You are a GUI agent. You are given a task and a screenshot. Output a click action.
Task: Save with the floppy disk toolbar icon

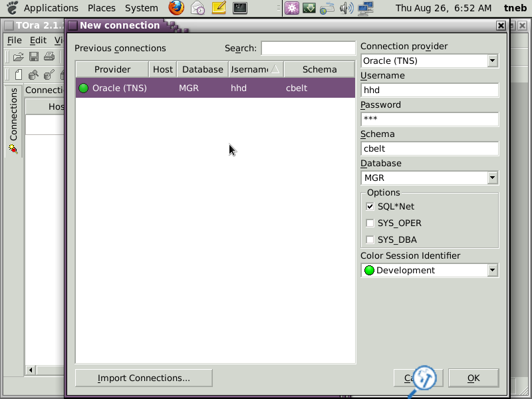33,56
